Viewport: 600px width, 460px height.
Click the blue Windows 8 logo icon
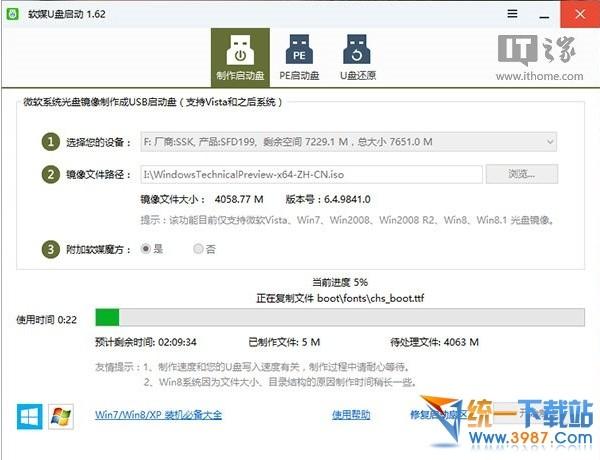click(29, 416)
